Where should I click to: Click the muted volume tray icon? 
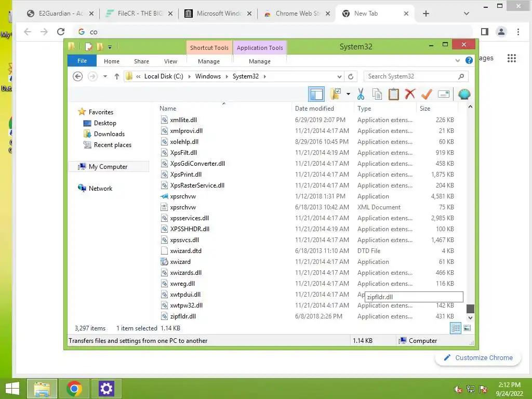click(458, 389)
